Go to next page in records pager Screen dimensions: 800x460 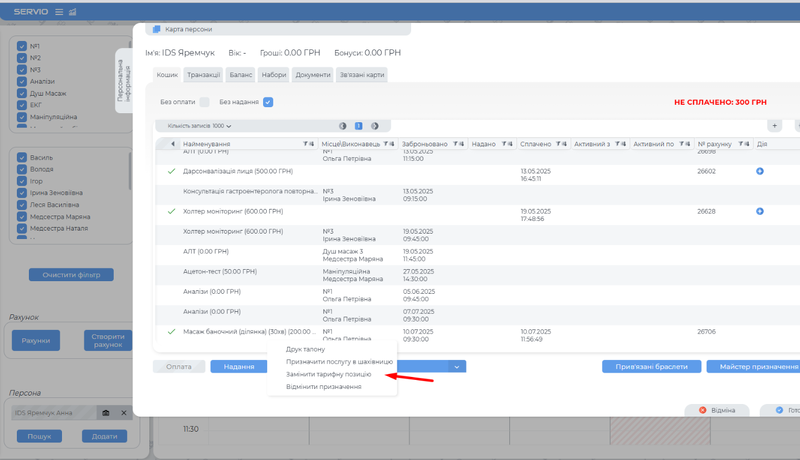pyautogui.click(x=375, y=126)
